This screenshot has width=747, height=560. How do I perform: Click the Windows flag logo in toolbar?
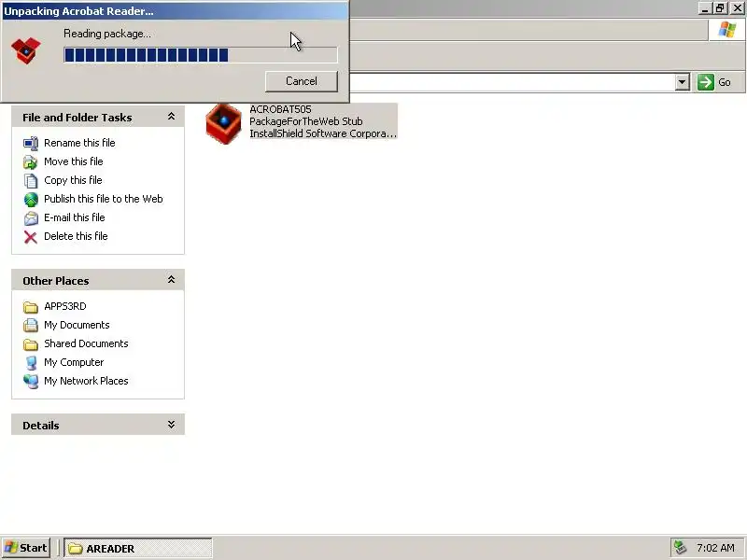(x=727, y=30)
